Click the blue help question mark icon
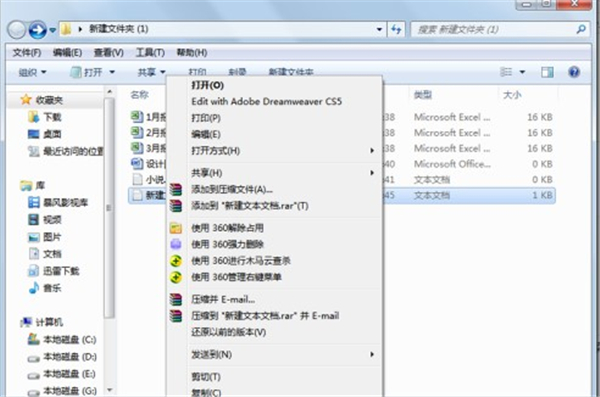Image resolution: width=600 pixels, height=397 pixels. tap(574, 72)
